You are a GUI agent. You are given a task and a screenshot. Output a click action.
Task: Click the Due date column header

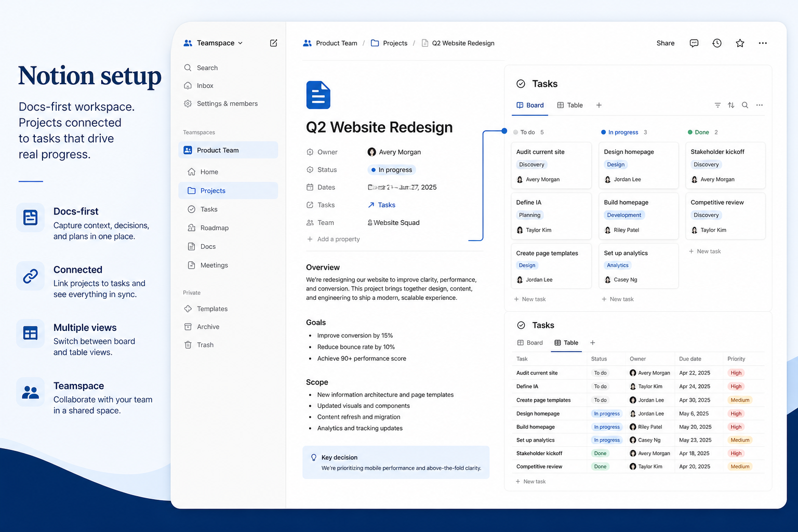tap(690, 359)
